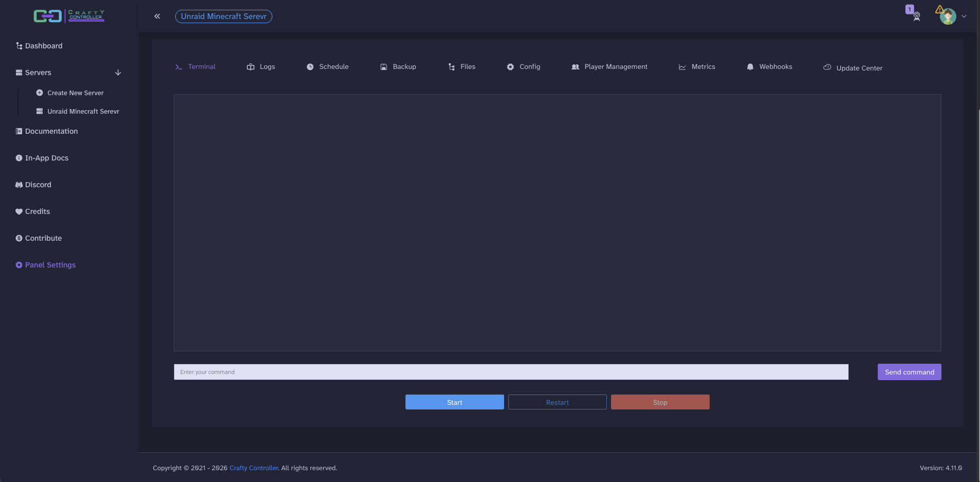This screenshot has height=482, width=980.
Task: Click the Credits heart icon
Action: (x=19, y=211)
